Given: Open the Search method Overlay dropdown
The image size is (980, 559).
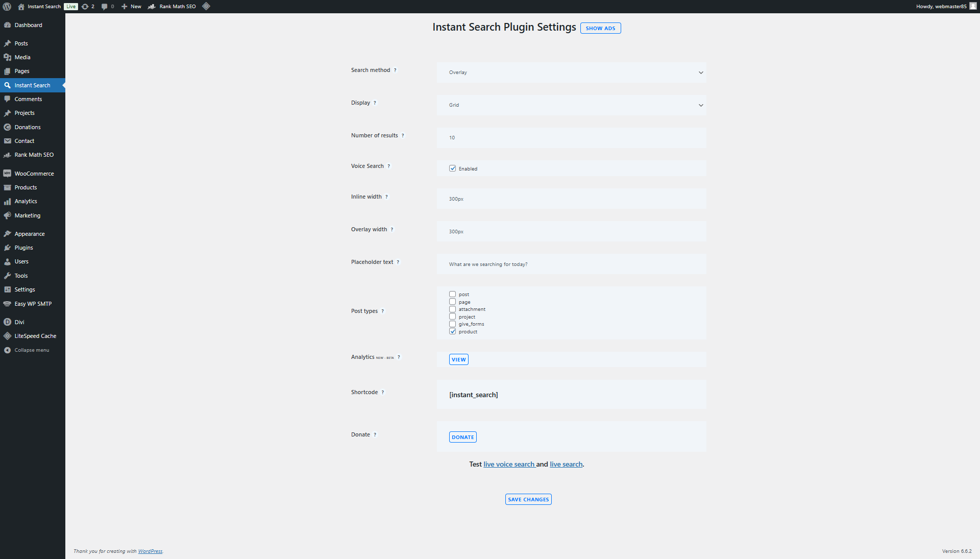Looking at the screenshot, I should click(x=571, y=72).
